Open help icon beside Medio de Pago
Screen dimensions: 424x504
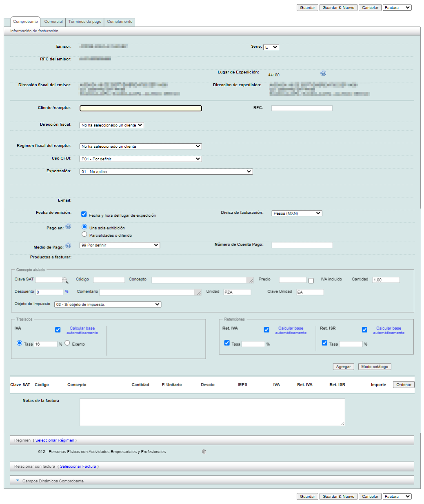(69, 246)
